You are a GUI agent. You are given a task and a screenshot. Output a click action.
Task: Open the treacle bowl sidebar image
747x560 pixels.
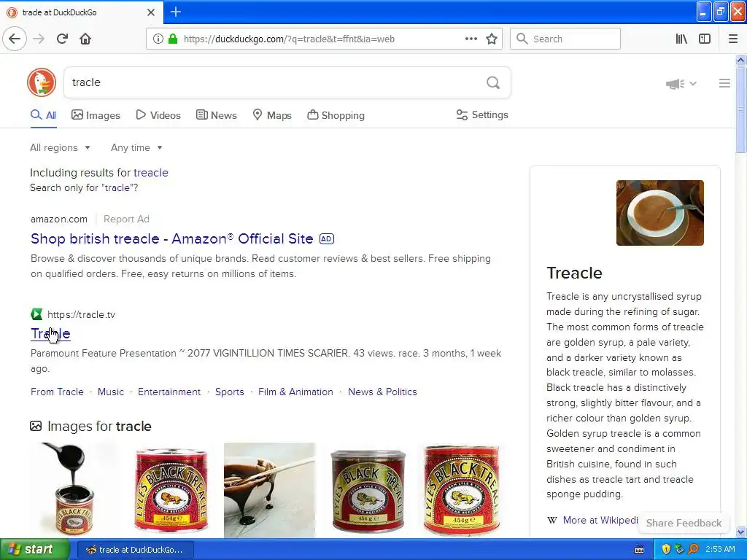click(x=659, y=213)
